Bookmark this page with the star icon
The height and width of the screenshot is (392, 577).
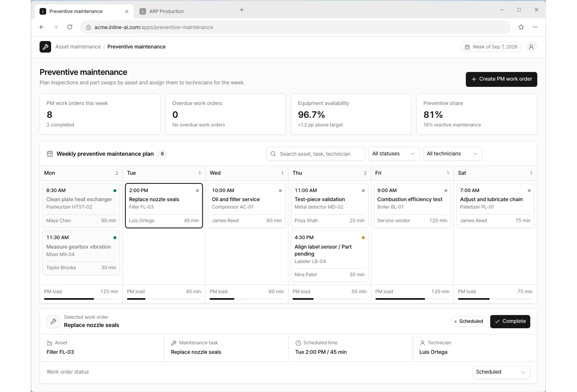pos(521,27)
